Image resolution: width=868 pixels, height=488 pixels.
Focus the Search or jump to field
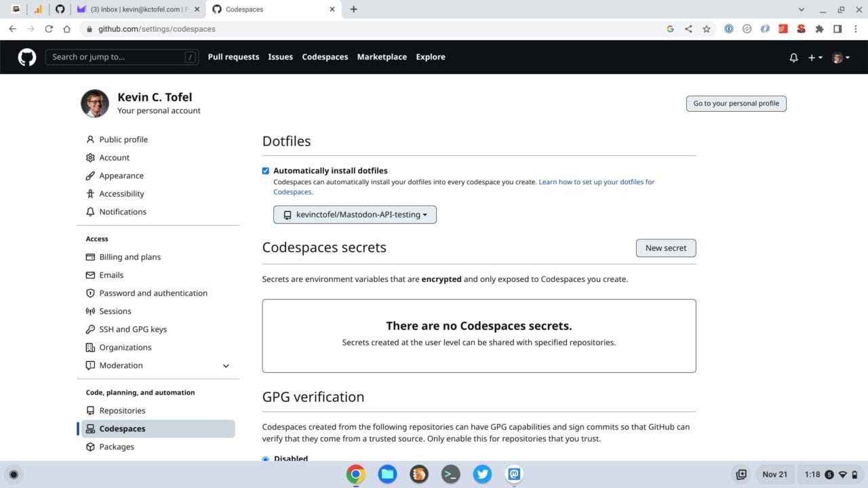click(x=123, y=57)
